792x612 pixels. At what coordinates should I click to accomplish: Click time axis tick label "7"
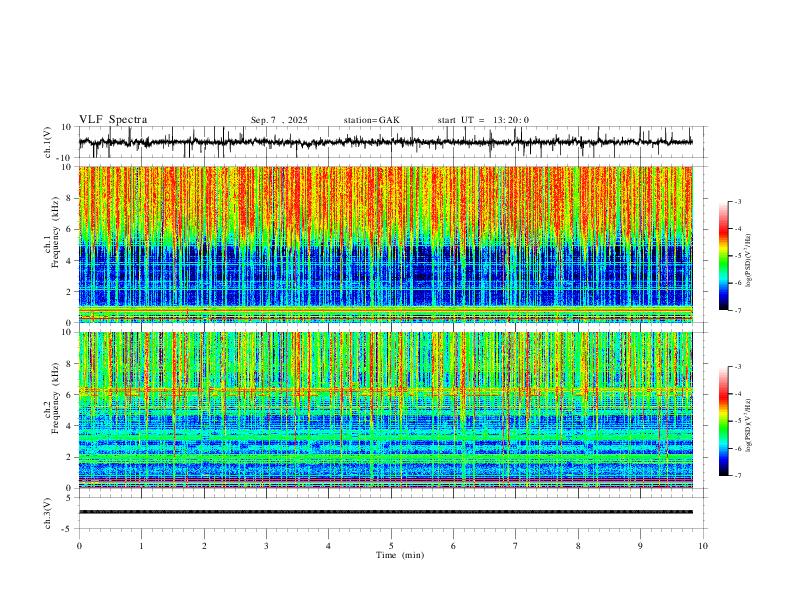pyautogui.click(x=516, y=546)
